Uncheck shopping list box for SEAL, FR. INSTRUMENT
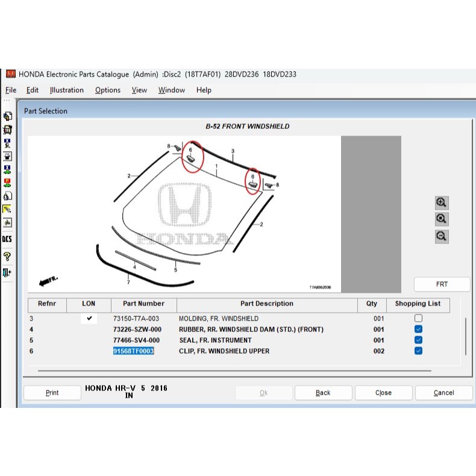 coord(418,340)
